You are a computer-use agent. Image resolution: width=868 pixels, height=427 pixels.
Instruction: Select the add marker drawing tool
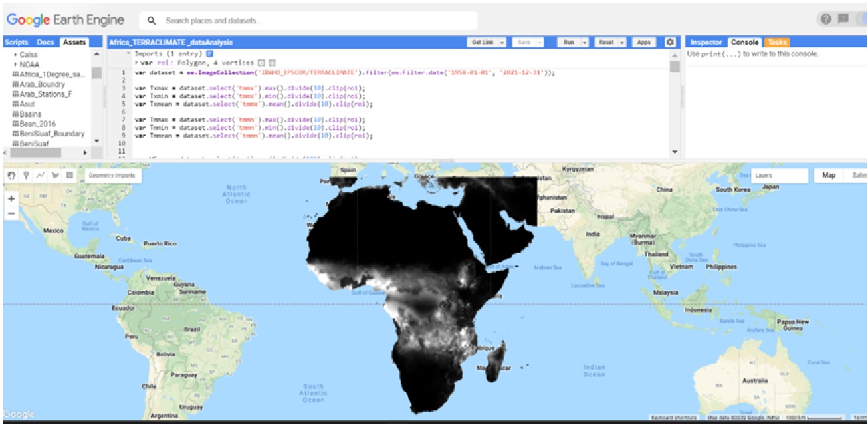pos(26,176)
